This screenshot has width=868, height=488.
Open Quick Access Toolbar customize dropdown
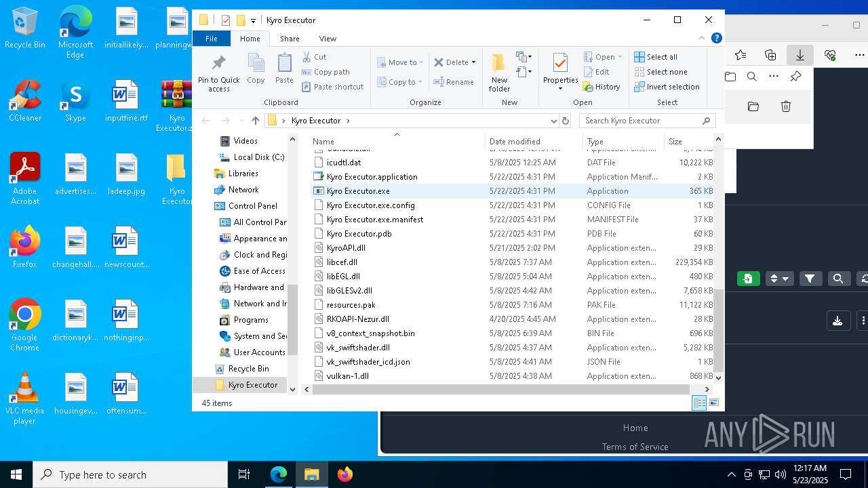coord(253,20)
